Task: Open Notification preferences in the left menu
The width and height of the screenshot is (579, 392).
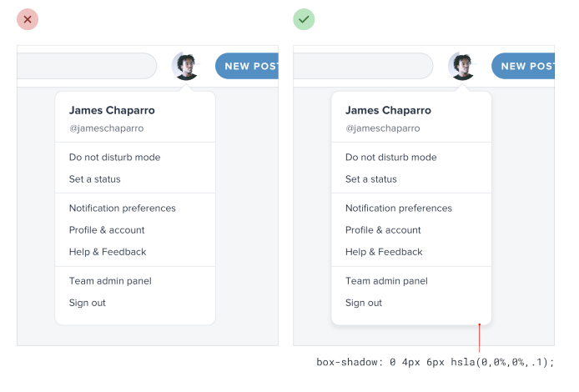Action: pyautogui.click(x=123, y=209)
